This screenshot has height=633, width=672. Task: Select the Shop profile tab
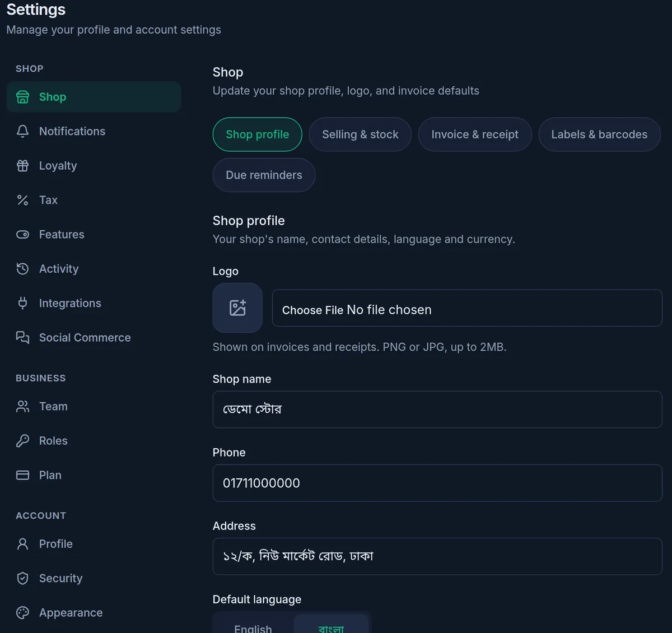point(258,134)
